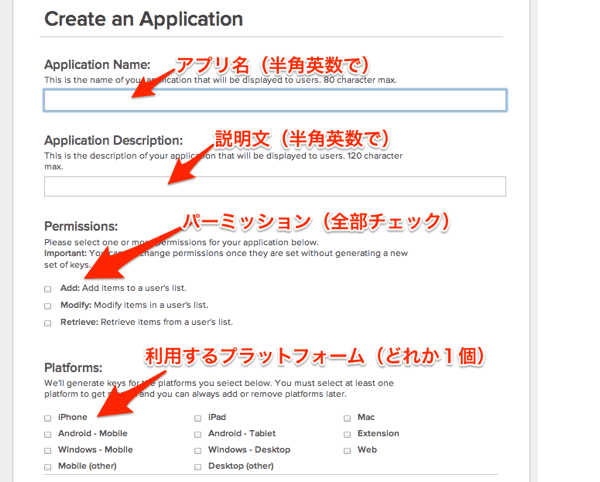Enable the Windows - Mobile checkbox

point(48,450)
